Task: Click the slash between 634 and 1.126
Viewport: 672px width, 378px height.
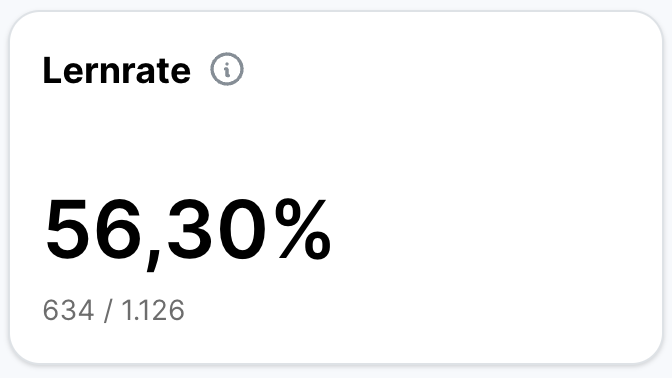Action: pyautogui.click(x=108, y=311)
